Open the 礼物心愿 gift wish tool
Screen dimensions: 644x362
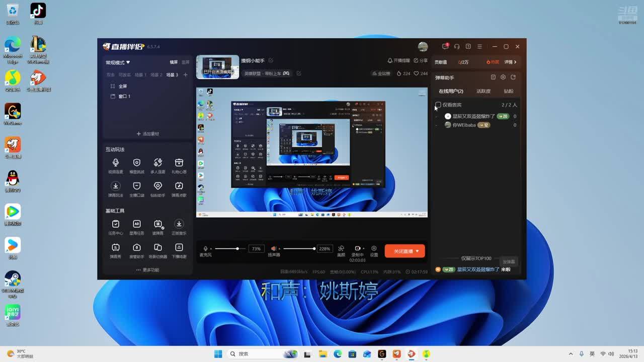click(x=179, y=163)
